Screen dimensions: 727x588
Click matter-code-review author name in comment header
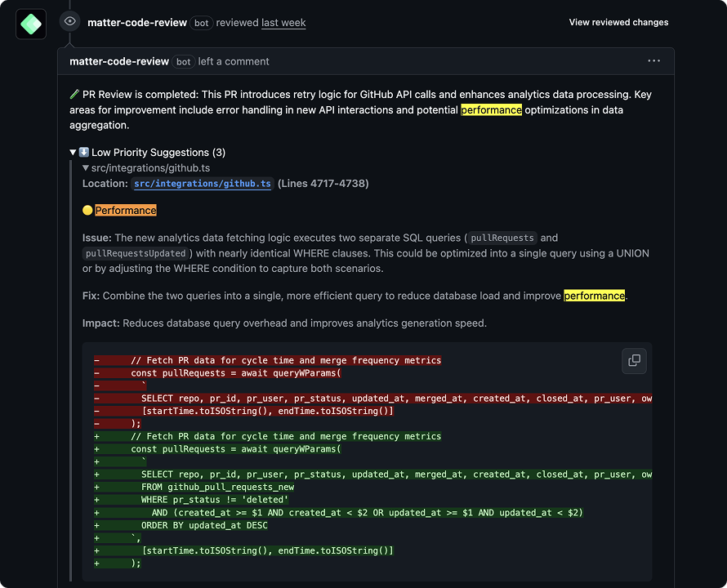[x=119, y=61]
